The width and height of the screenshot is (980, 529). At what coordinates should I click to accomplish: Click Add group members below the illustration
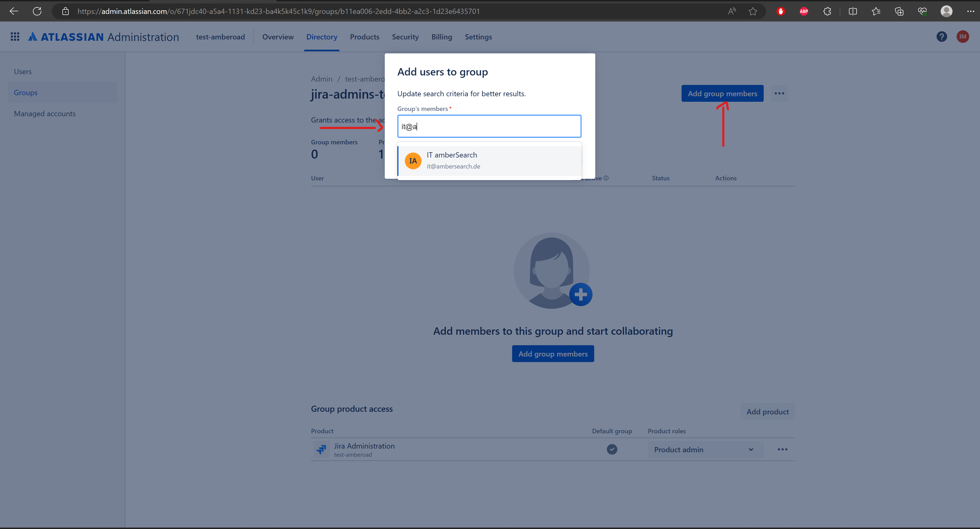click(x=553, y=354)
